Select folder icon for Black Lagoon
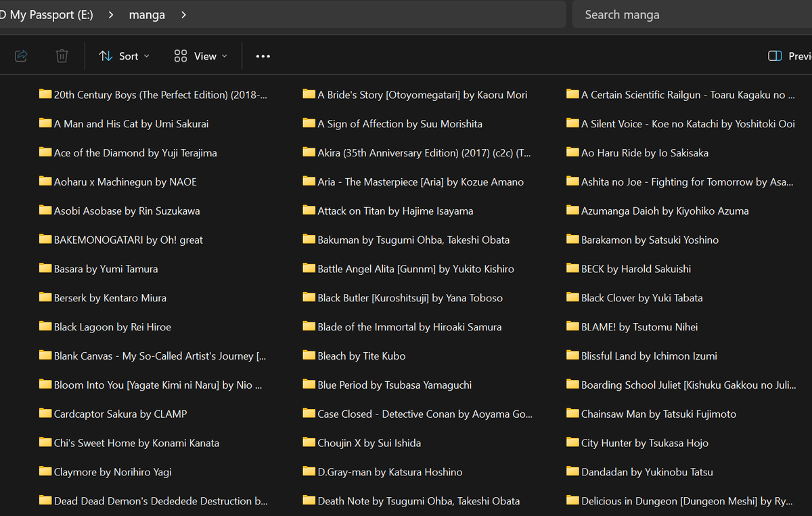This screenshot has width=812, height=516. (45, 327)
